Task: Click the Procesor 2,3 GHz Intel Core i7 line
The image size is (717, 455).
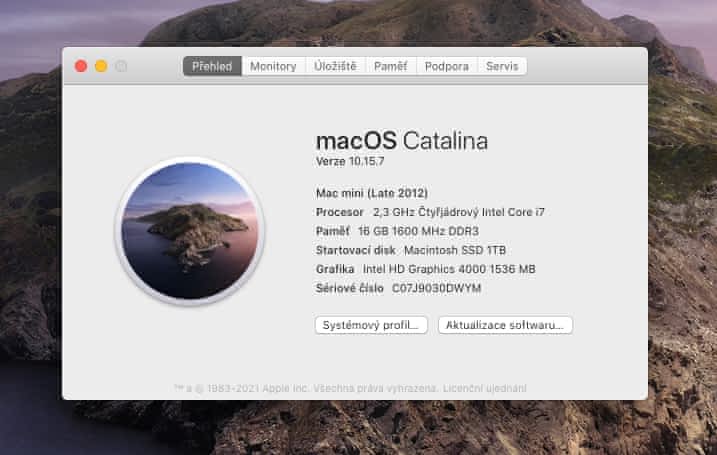Action: 430,212
